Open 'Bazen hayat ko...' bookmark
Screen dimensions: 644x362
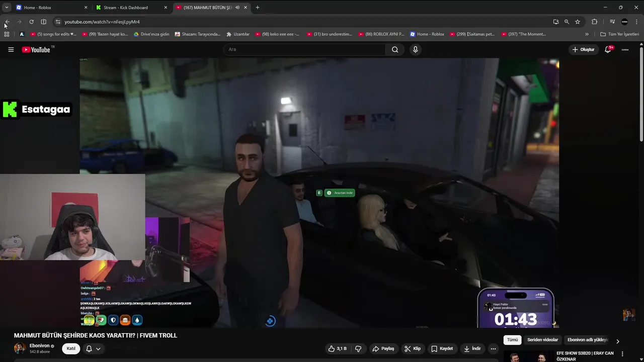[105, 34]
